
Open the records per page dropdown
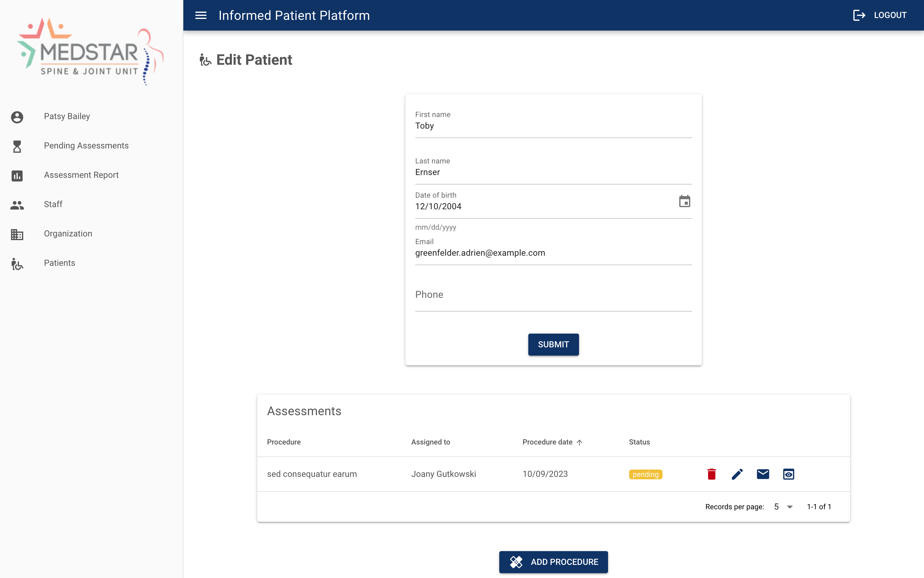tap(783, 507)
